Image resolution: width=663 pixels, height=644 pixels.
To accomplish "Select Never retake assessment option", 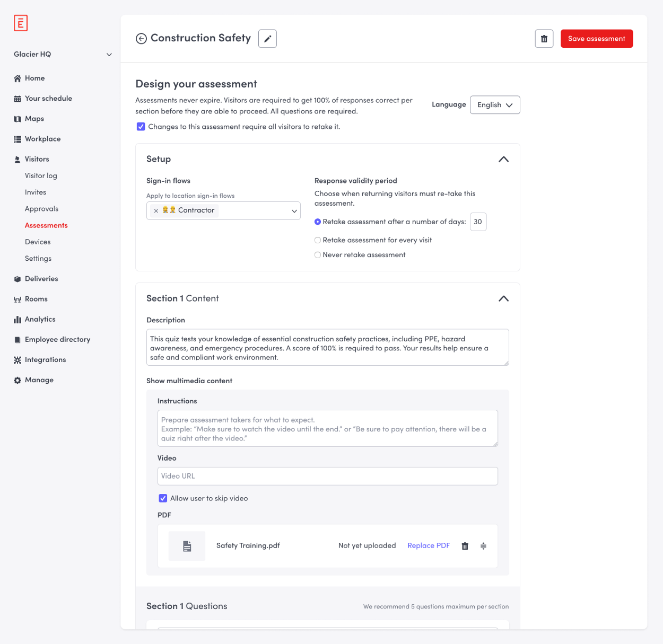I will point(318,255).
